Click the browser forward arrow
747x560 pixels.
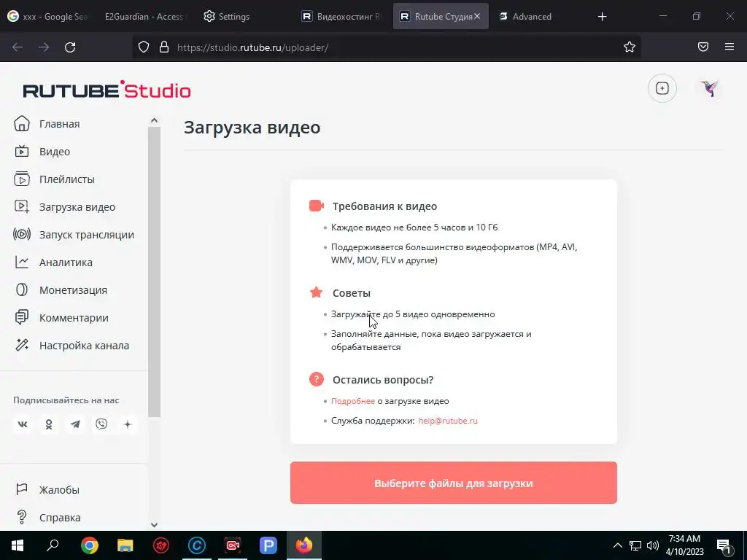(x=44, y=47)
